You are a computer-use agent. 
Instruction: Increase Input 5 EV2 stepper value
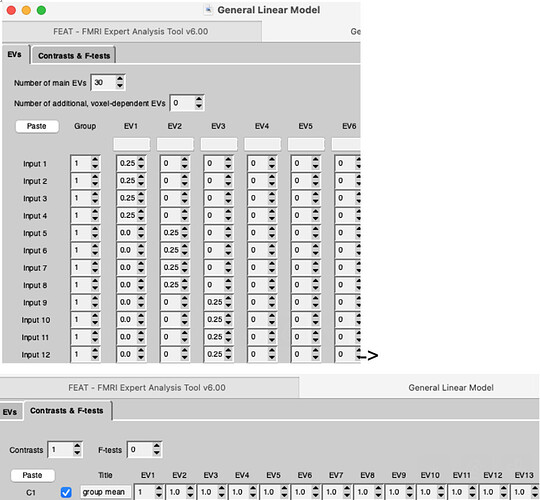pos(185,230)
